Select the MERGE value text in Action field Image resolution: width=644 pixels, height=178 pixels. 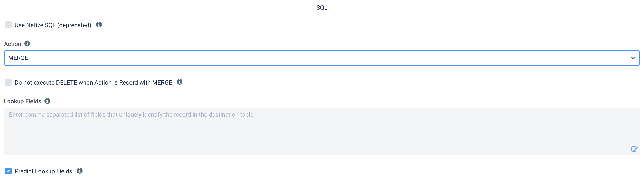(18, 58)
